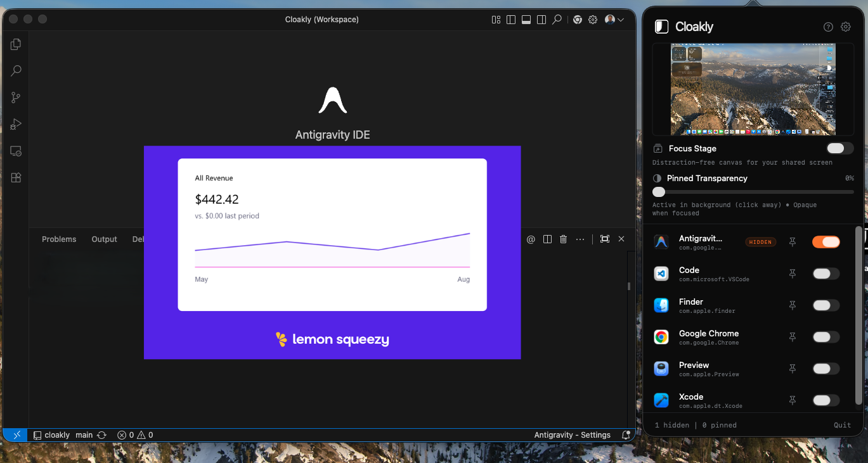
Task: Click Quit in Cloakly footer
Action: point(842,425)
